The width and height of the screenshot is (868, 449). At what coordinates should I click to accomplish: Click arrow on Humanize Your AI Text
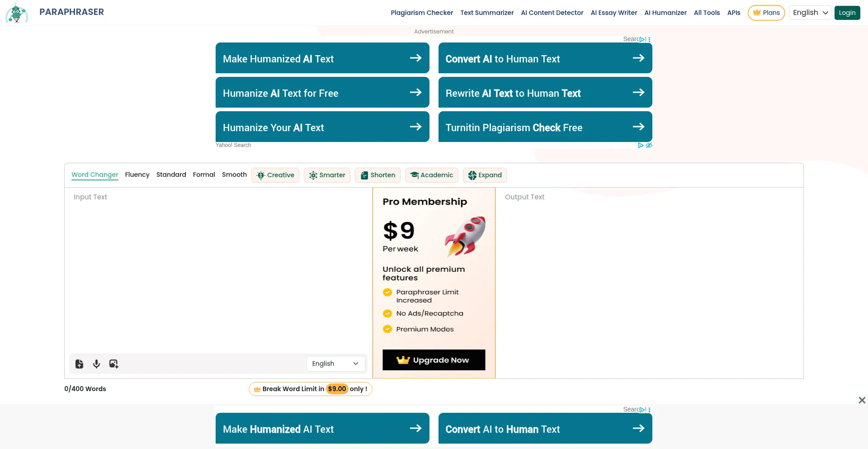pos(415,127)
